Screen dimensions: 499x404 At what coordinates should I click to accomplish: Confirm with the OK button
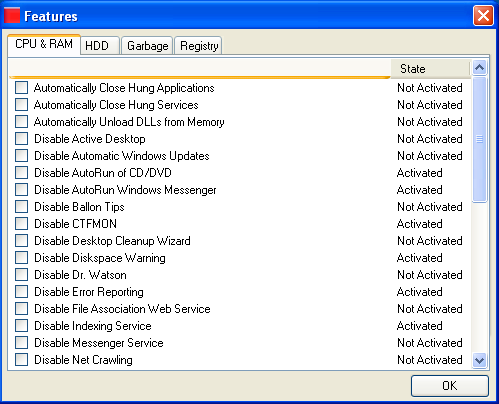tap(450, 386)
